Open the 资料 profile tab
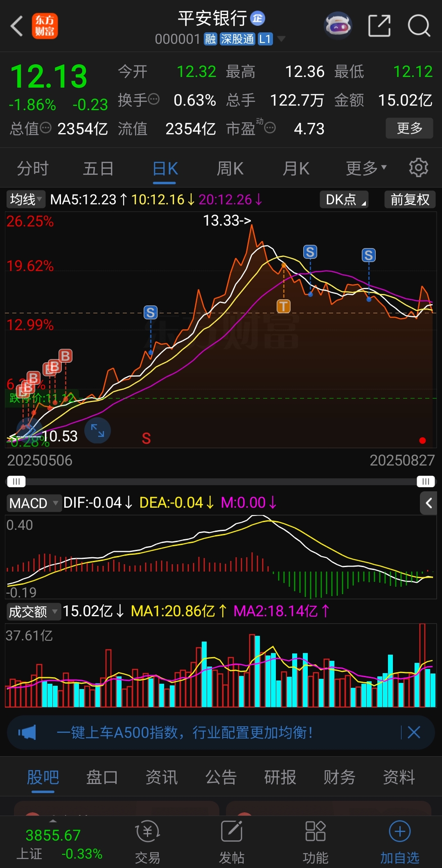The image size is (442, 868). point(399,777)
